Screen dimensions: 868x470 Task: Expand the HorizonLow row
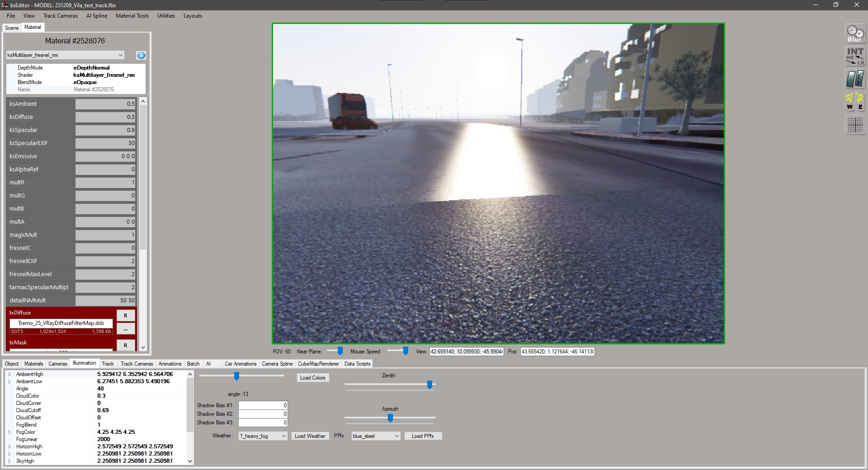pyautogui.click(x=9, y=454)
